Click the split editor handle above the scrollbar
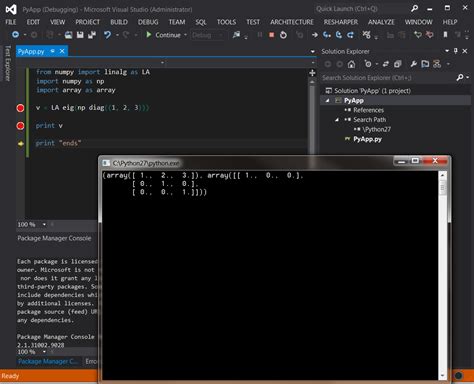Image resolution: width=474 pixels, height=384 pixels. [x=312, y=73]
